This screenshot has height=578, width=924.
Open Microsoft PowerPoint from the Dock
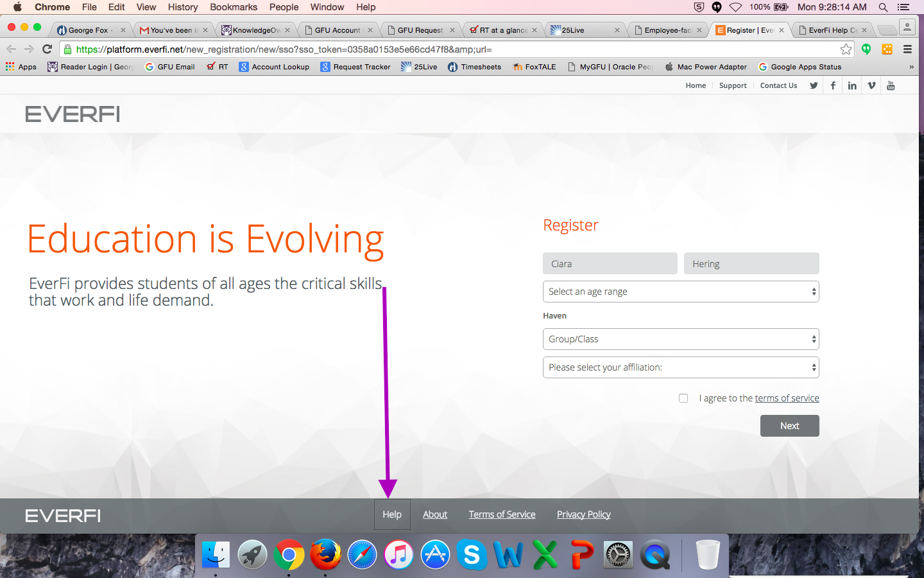pos(581,555)
